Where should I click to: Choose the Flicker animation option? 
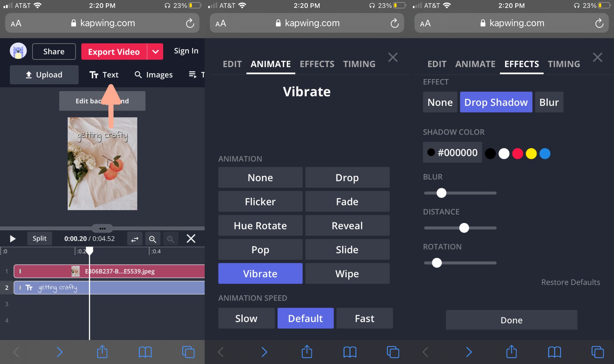pyautogui.click(x=260, y=202)
